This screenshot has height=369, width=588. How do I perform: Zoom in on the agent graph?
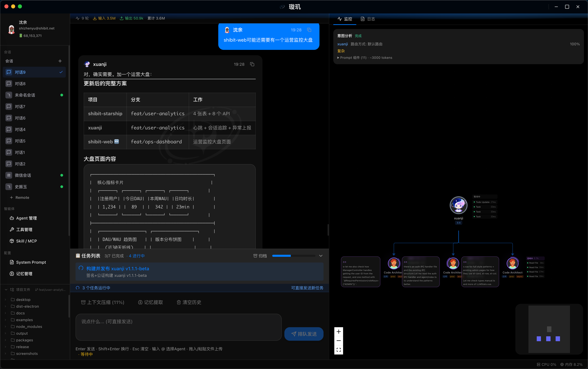[x=339, y=332]
